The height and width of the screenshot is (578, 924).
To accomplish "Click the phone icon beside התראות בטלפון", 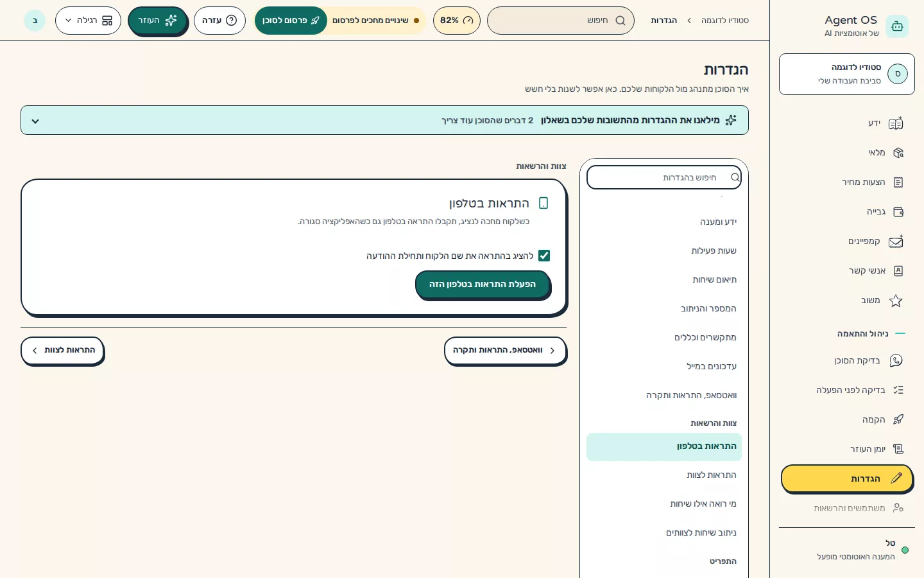I will click(543, 203).
